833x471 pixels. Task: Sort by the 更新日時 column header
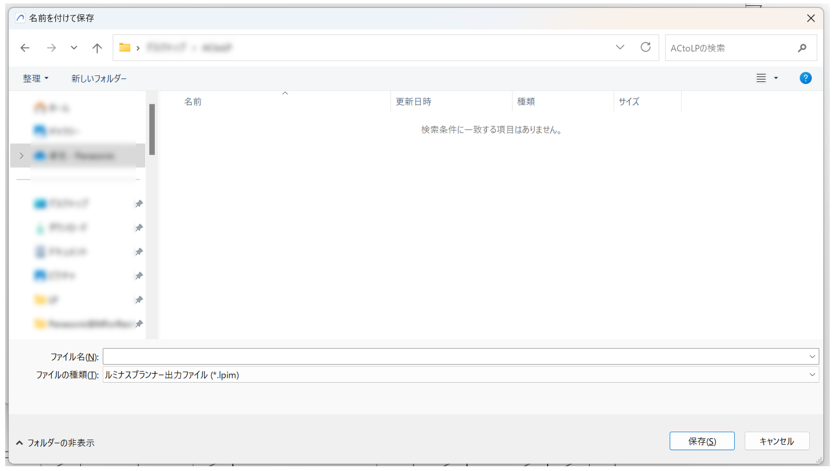coord(413,102)
